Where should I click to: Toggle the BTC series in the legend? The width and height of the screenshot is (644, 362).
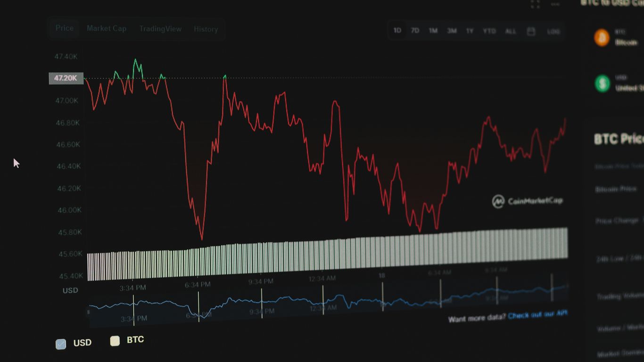(x=135, y=340)
